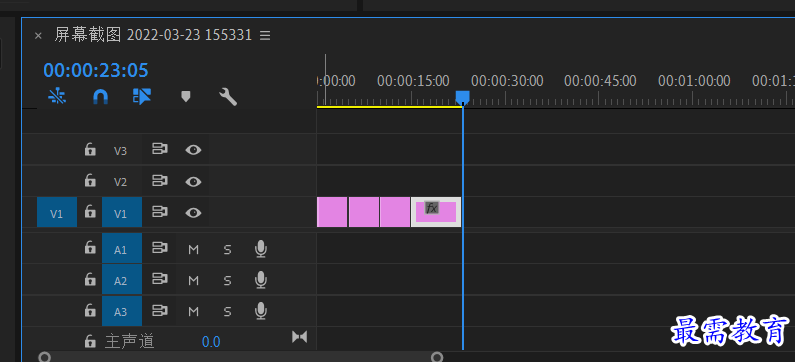
Task: Click the timecode 00:00:23:05 field
Action: point(96,70)
